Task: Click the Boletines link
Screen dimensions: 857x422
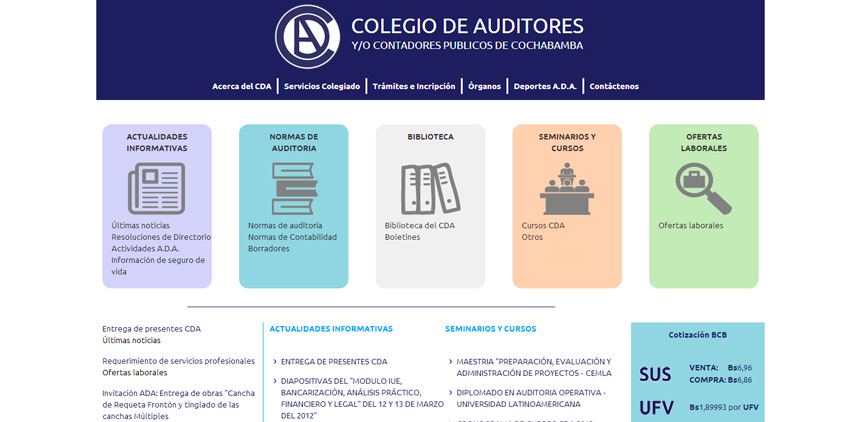Action: (x=402, y=237)
